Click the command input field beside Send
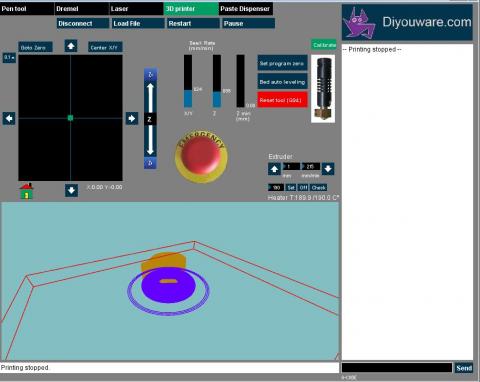Image resolution: width=480 pixels, height=382 pixels. coord(397,368)
